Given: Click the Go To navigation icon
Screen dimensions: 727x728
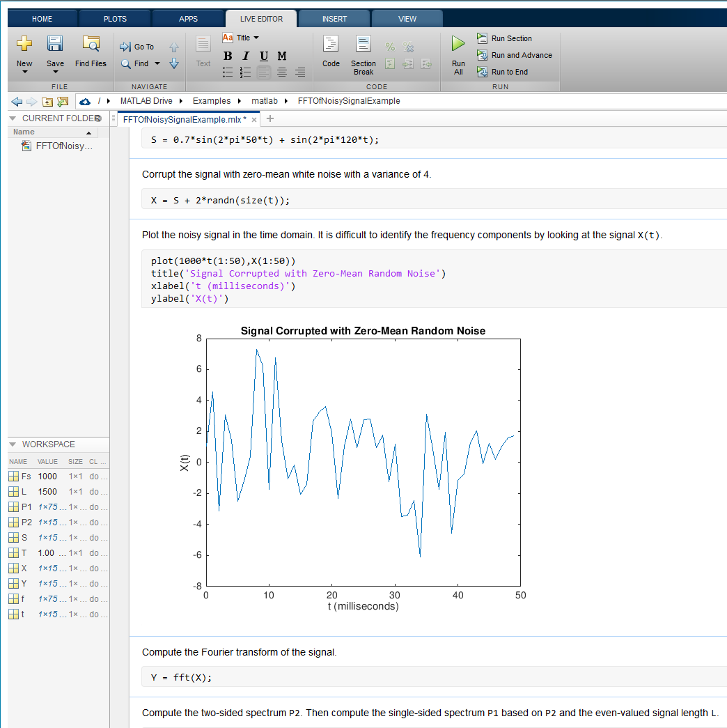Looking at the screenshot, I should pos(126,47).
